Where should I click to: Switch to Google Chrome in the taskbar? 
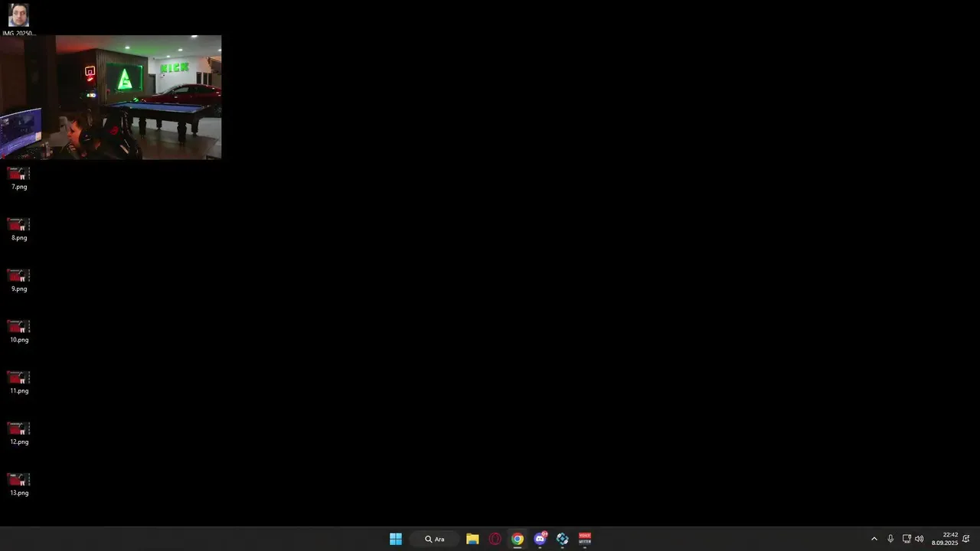pyautogui.click(x=518, y=539)
